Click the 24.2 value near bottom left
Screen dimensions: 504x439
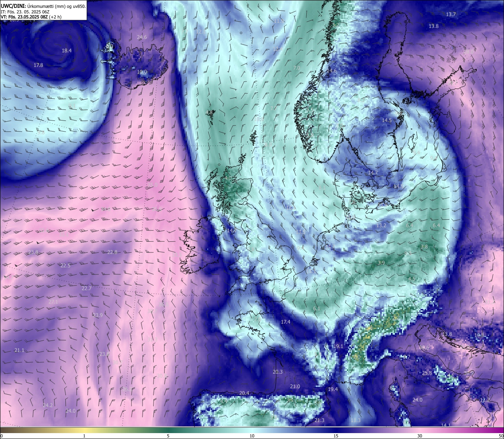(x=48, y=405)
